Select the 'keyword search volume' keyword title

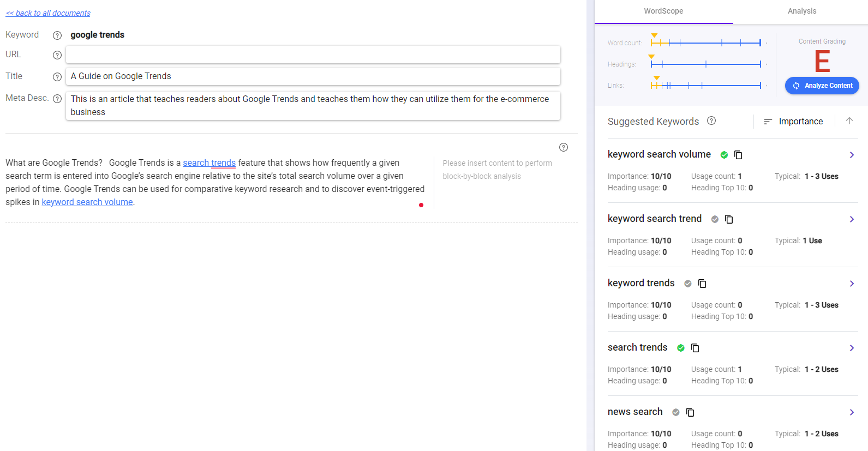point(659,154)
